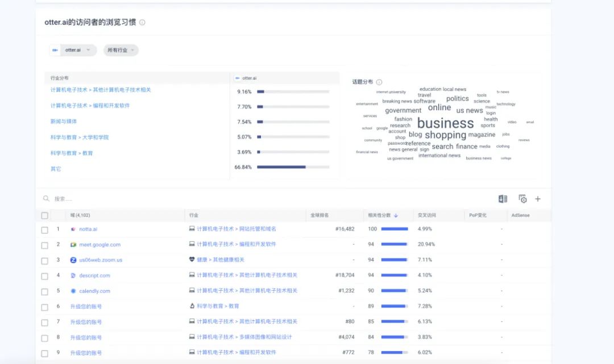Click the notta.ai favicon in row 1
This screenshot has height=364, width=614.
pos(73,229)
